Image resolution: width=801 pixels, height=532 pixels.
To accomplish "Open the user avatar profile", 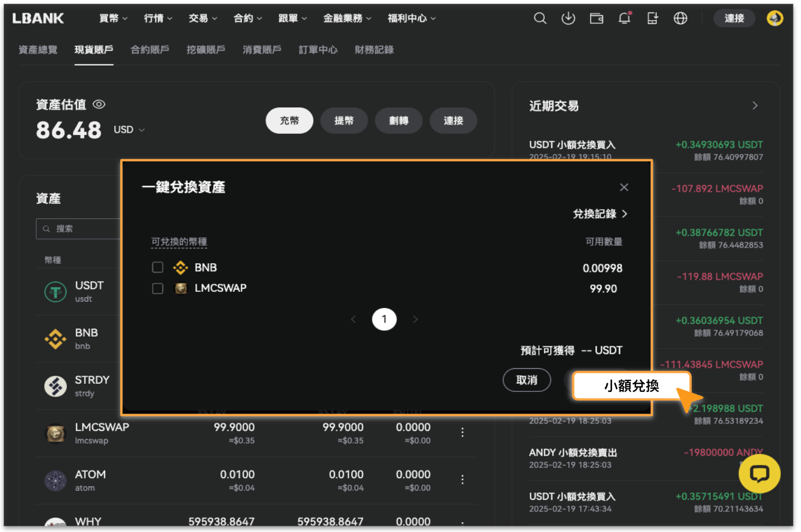I will [775, 18].
